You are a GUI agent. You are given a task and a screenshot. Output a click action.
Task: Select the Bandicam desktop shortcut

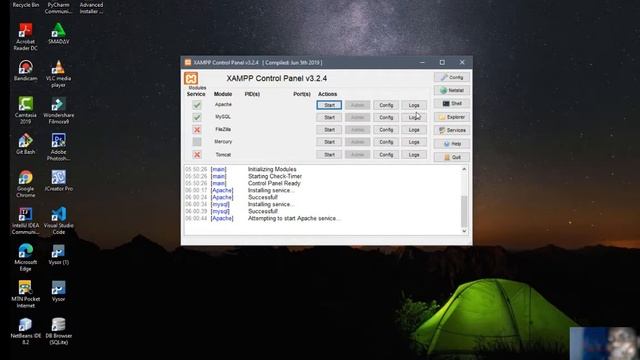coord(25,70)
